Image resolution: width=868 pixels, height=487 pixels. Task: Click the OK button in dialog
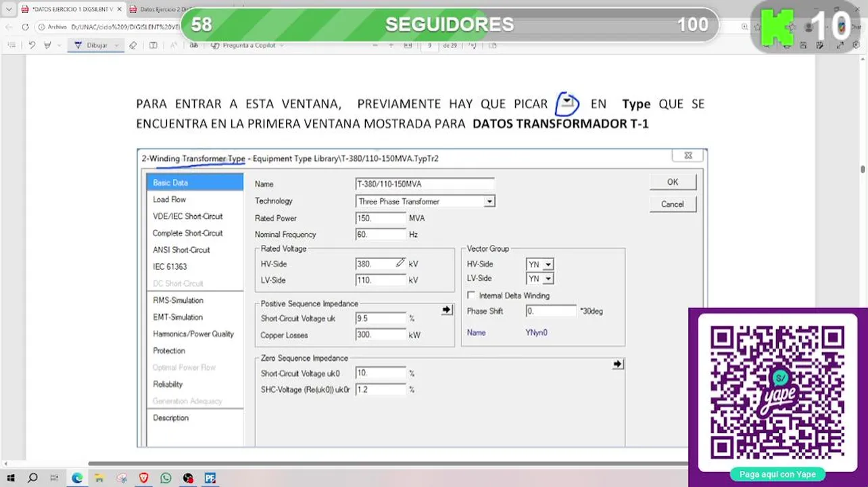673,182
